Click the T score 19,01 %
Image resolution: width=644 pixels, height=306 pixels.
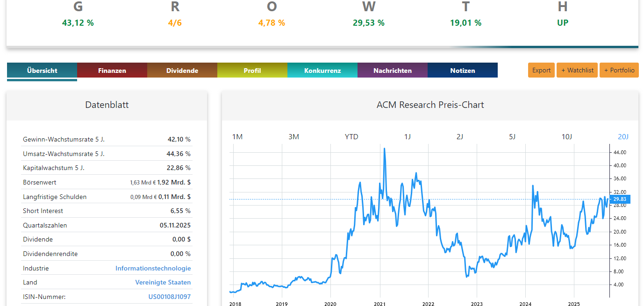point(465,22)
